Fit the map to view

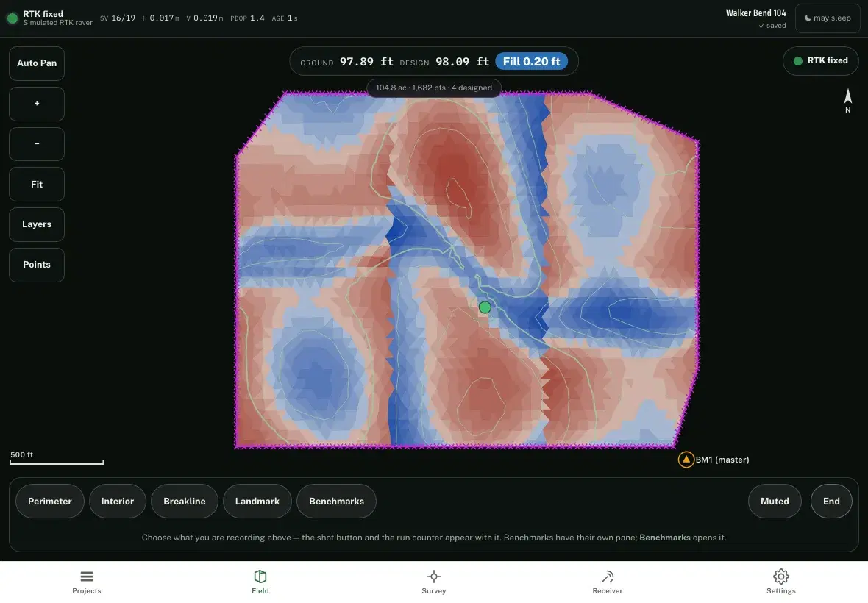click(37, 185)
